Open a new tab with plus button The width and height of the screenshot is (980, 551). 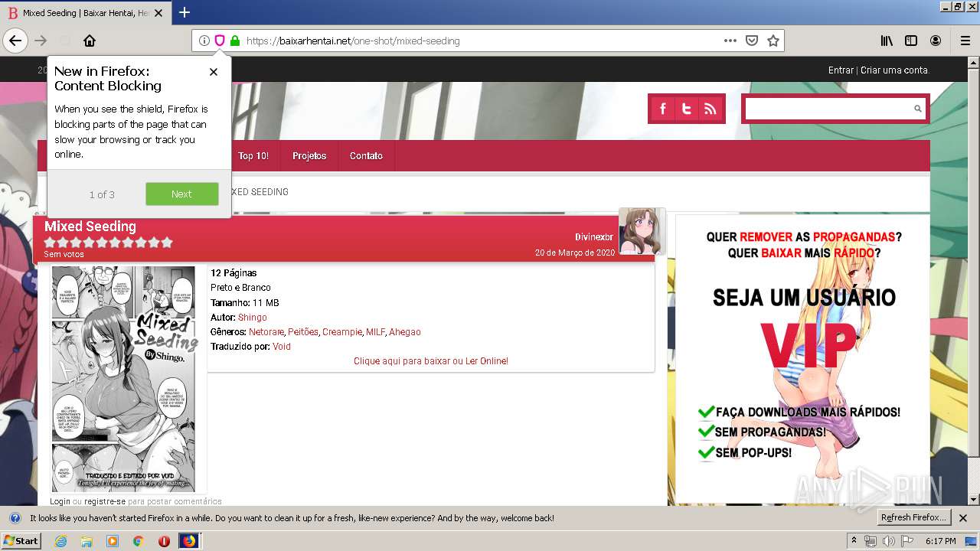(x=185, y=12)
